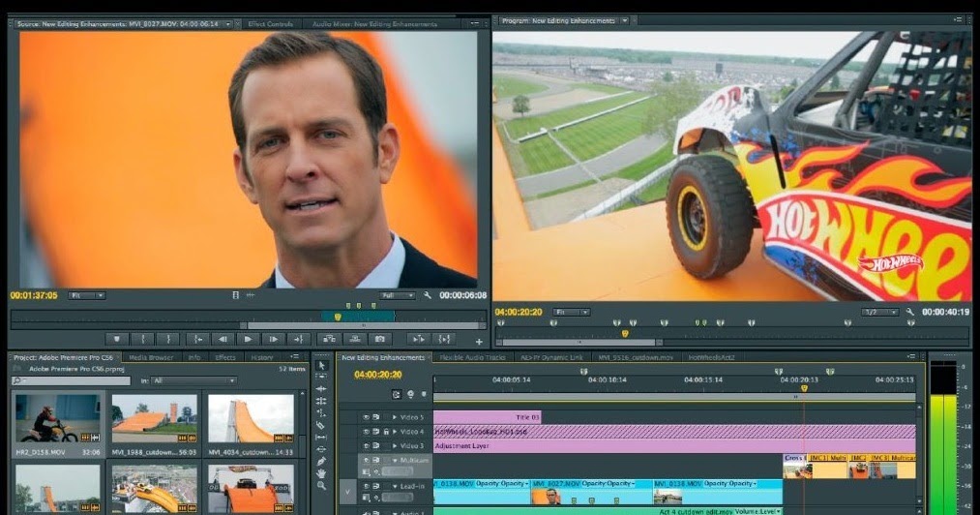Collapse the Lead-in track

395,486
